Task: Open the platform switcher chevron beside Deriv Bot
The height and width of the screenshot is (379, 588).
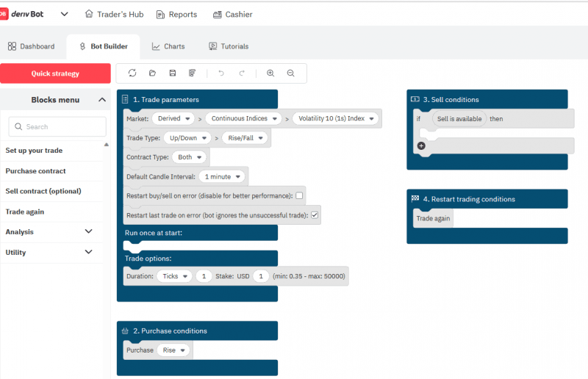Action: [x=65, y=14]
